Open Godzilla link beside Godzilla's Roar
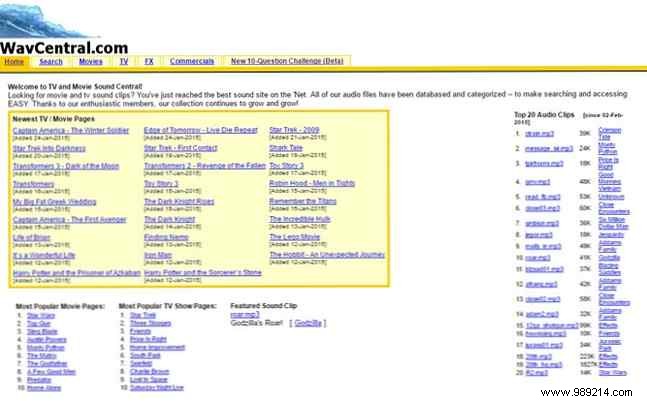 [x=308, y=323]
